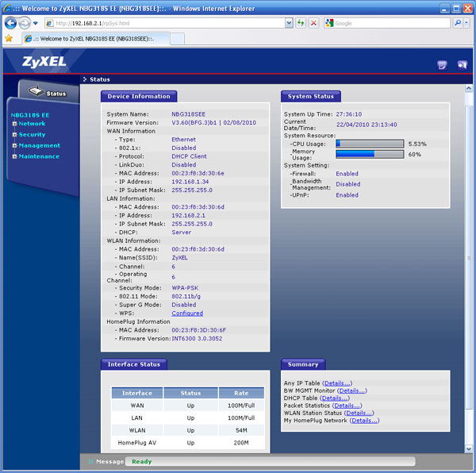Click the magnifier Search button
Viewport: 476px width, 473px height.
(458, 23)
